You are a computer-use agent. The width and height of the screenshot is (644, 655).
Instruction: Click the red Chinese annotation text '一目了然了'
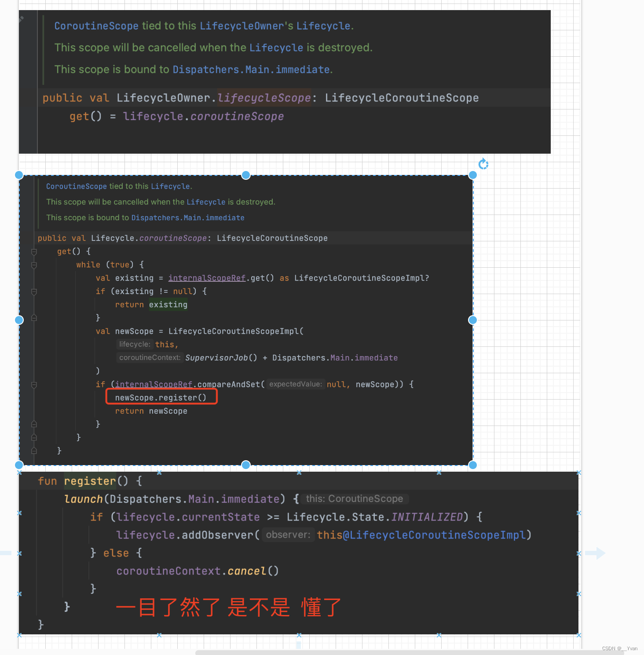tap(168, 608)
